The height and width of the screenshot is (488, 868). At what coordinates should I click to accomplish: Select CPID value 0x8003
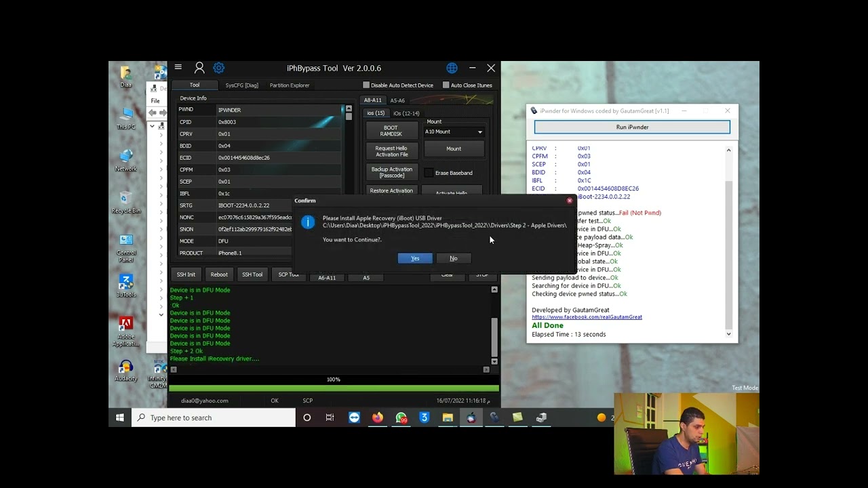(227, 122)
